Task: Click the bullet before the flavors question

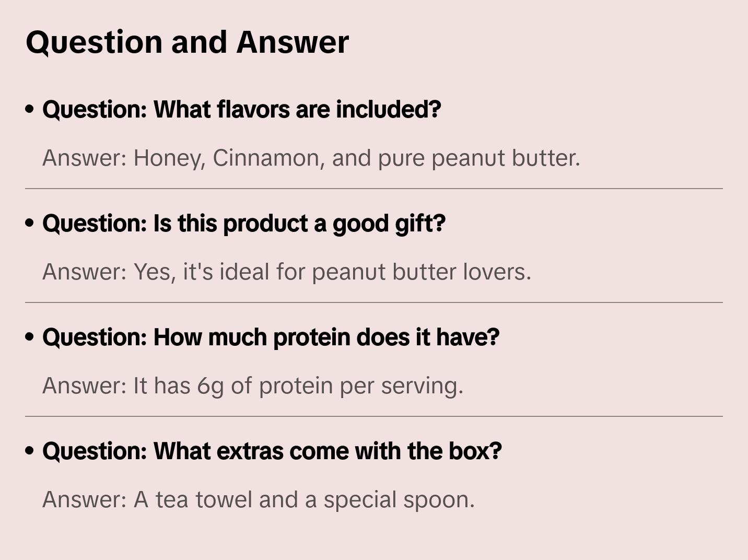Action: pos(30,110)
